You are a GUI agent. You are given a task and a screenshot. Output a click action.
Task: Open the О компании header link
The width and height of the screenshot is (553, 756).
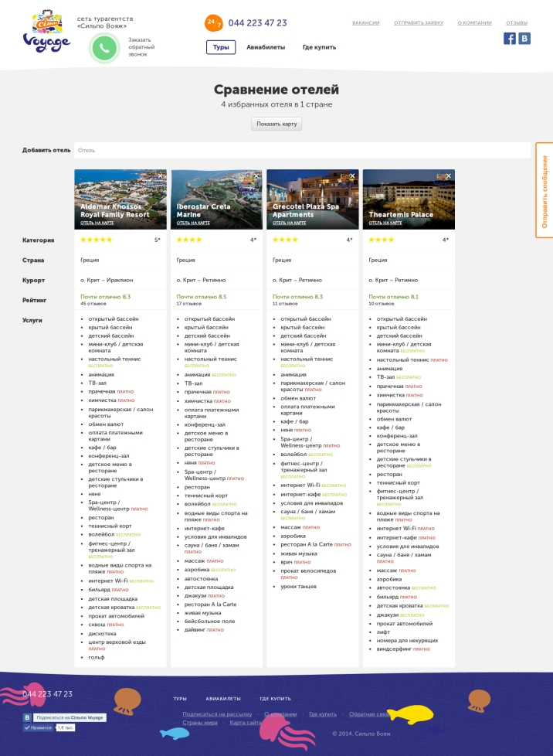474,22
